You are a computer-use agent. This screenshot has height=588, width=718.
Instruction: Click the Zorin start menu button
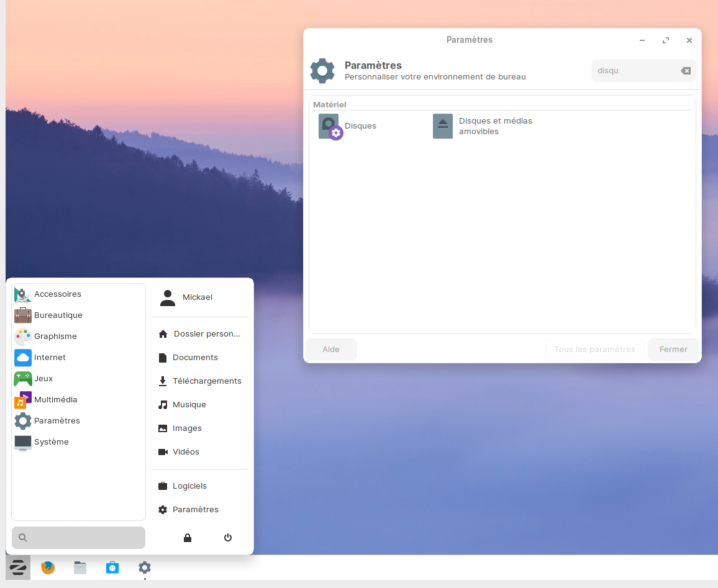point(18,568)
